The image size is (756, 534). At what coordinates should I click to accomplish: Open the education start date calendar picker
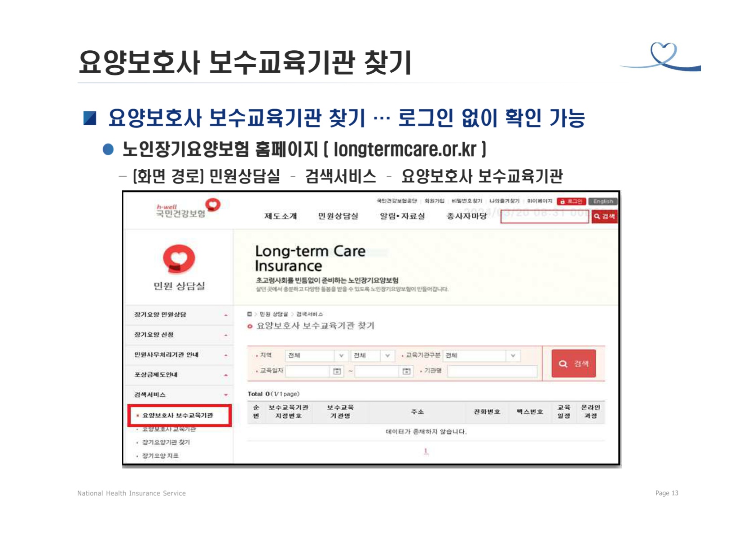[337, 371]
